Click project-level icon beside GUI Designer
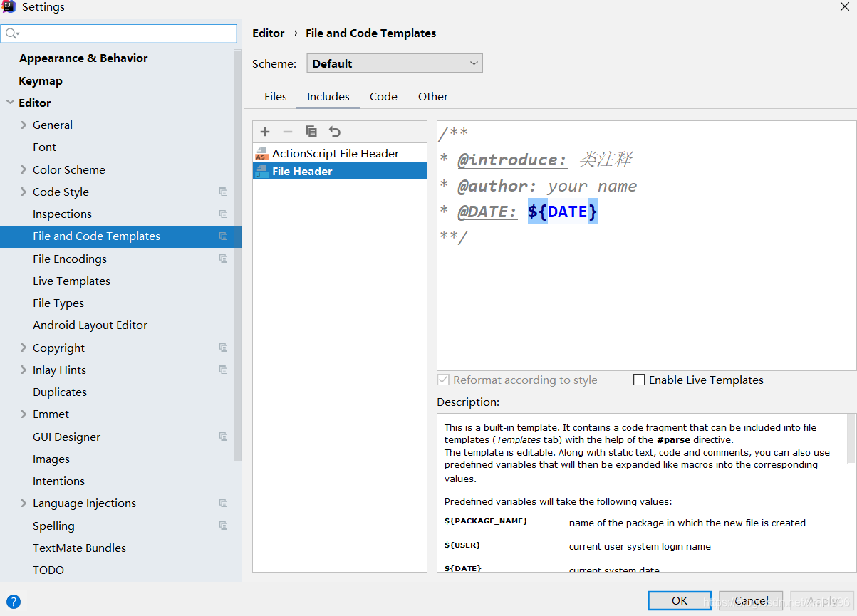This screenshot has width=857, height=616. (x=224, y=437)
